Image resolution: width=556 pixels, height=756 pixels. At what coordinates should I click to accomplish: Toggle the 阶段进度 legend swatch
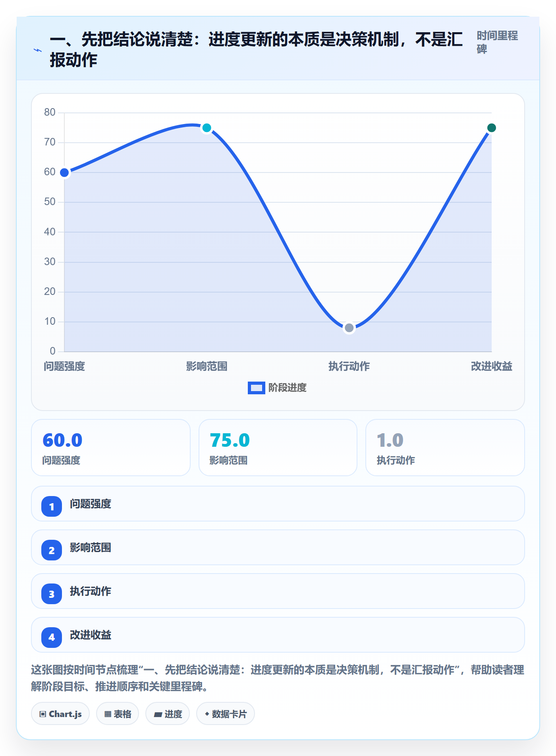tap(256, 388)
